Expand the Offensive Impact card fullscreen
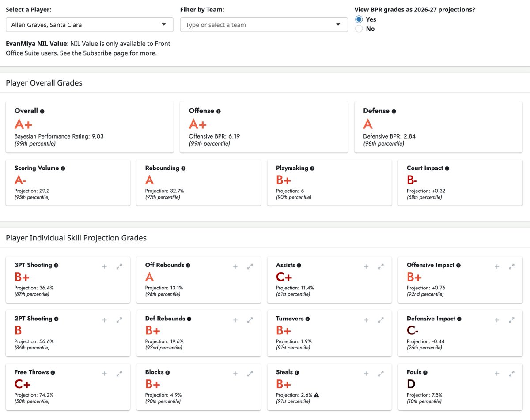530x420 pixels. [x=511, y=266]
